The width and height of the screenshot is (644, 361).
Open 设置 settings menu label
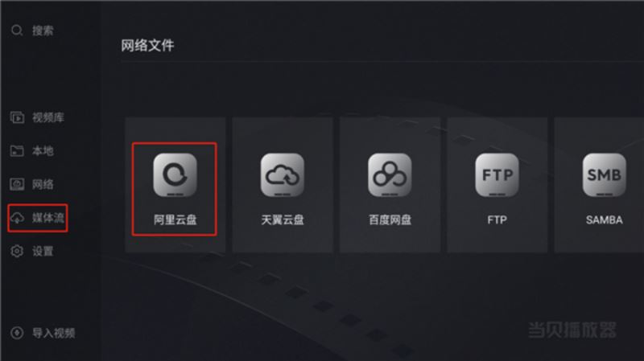43,251
